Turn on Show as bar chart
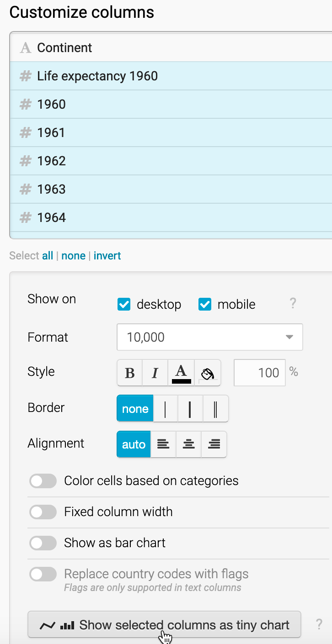This screenshot has width=332, height=644. (x=43, y=543)
